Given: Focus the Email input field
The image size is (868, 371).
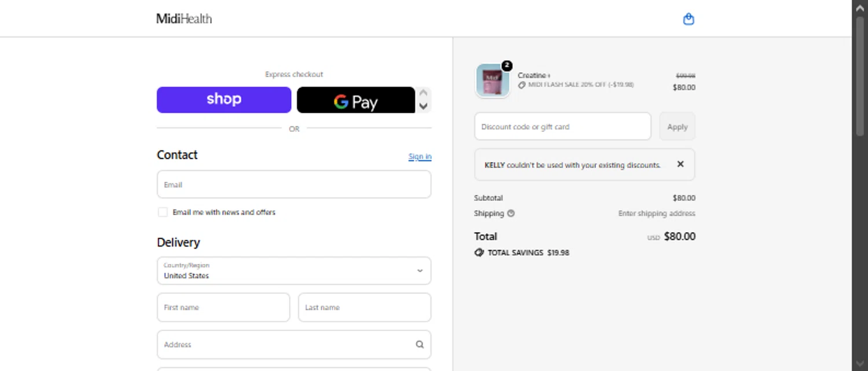Looking at the screenshot, I should coord(294,185).
